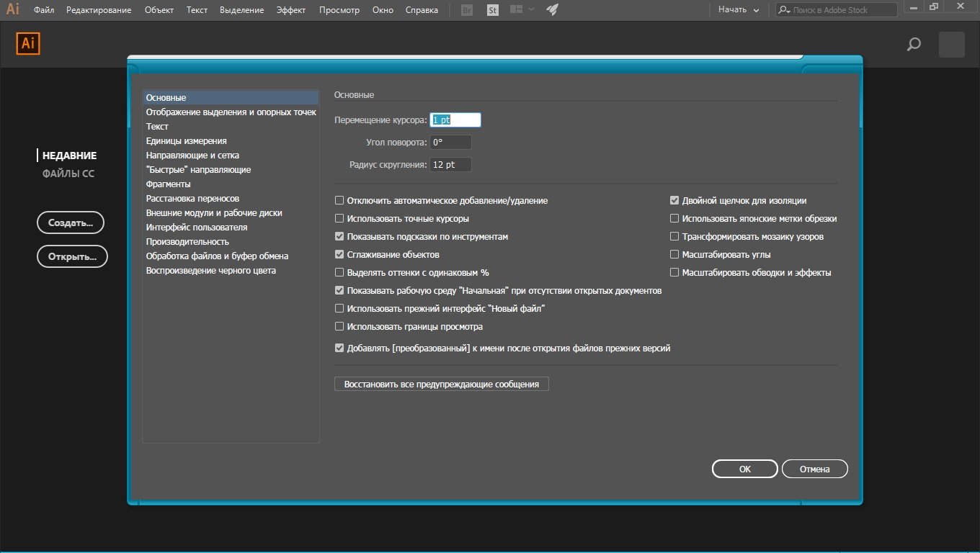Select "Единицы измерения" preferences category
This screenshot has height=553, width=980.
(x=187, y=141)
